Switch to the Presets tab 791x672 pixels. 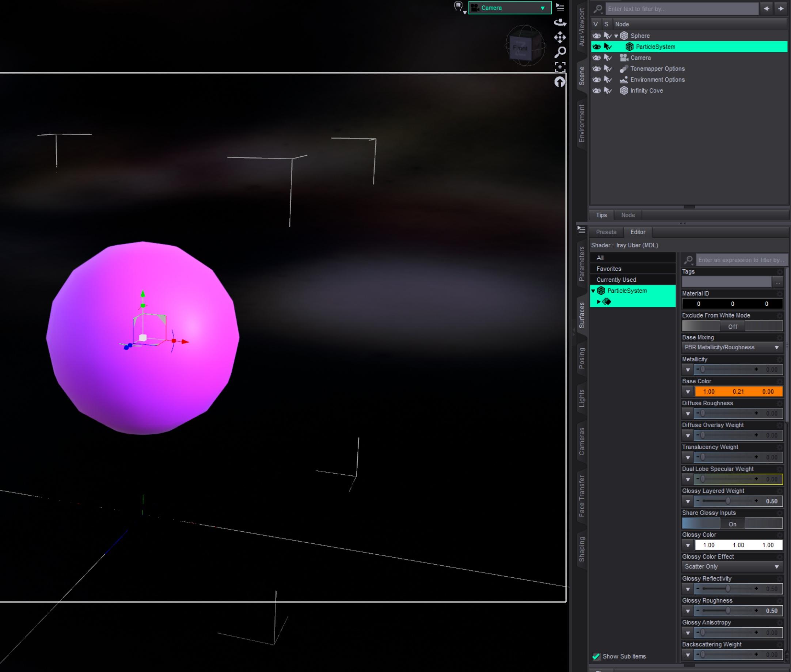click(x=605, y=232)
